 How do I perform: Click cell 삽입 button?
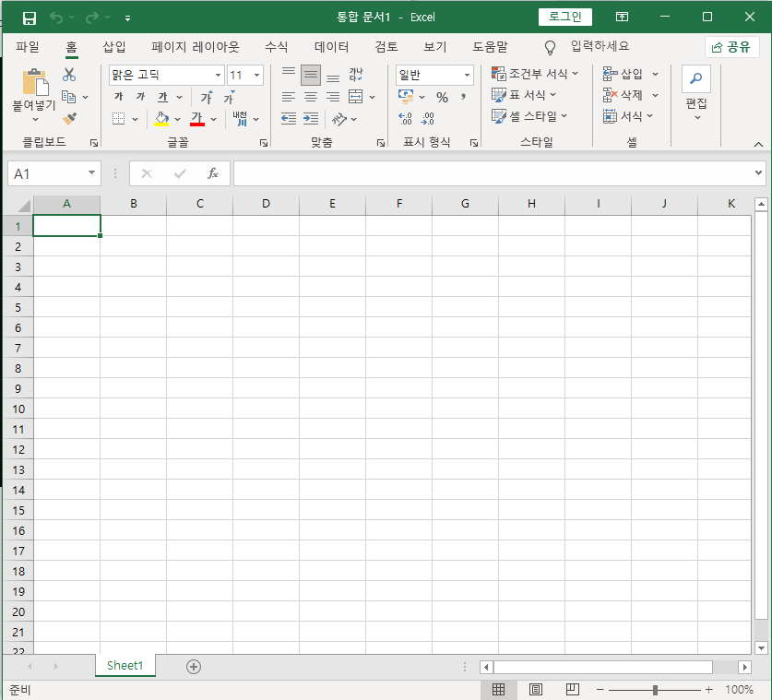pyautogui.click(x=624, y=74)
